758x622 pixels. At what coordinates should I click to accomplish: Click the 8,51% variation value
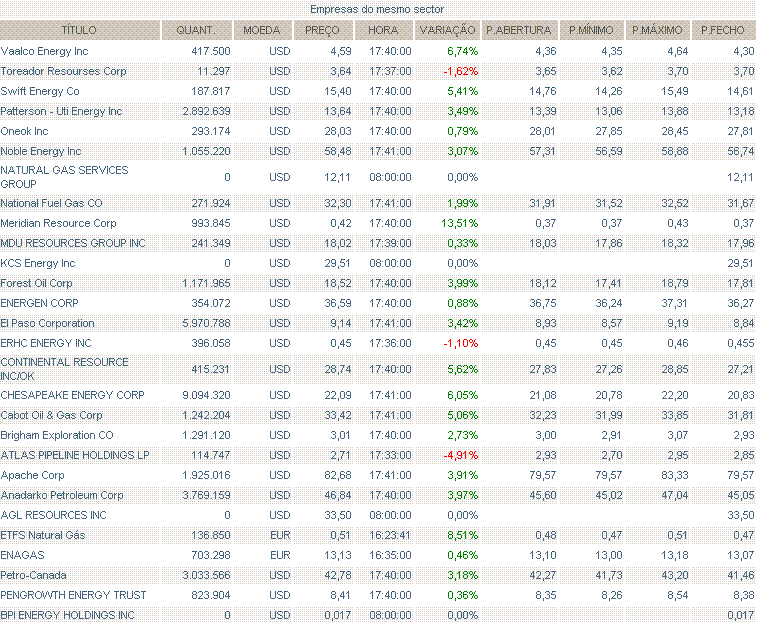tap(463, 535)
